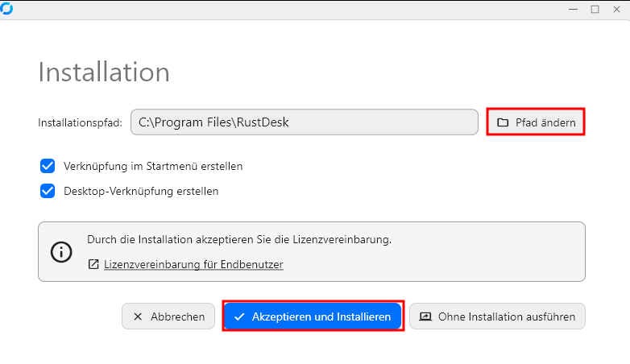Image resolution: width=630 pixels, height=364 pixels.
Task: Click the X icon on the Abbrechen button
Action: (x=138, y=316)
